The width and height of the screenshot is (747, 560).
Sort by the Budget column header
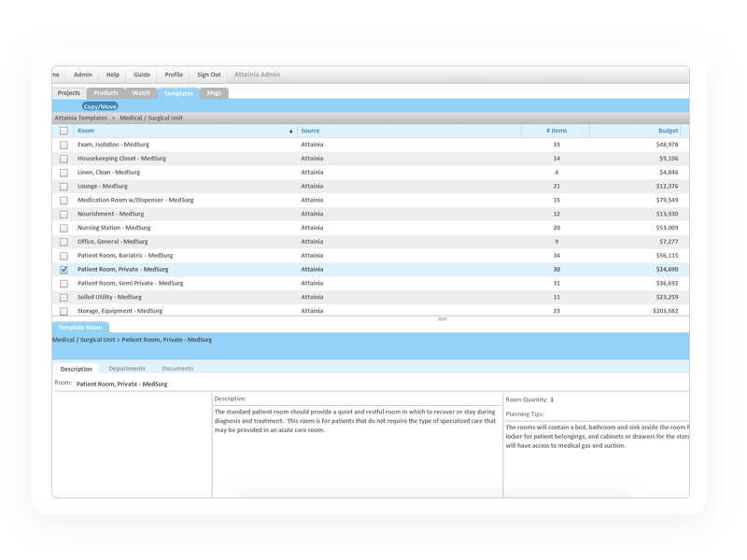635,131
